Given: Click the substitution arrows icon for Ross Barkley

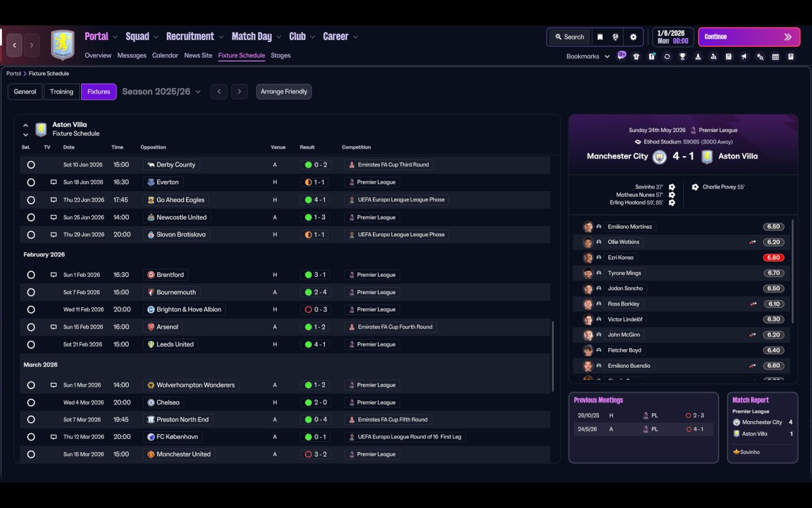Looking at the screenshot, I should coord(753,304).
